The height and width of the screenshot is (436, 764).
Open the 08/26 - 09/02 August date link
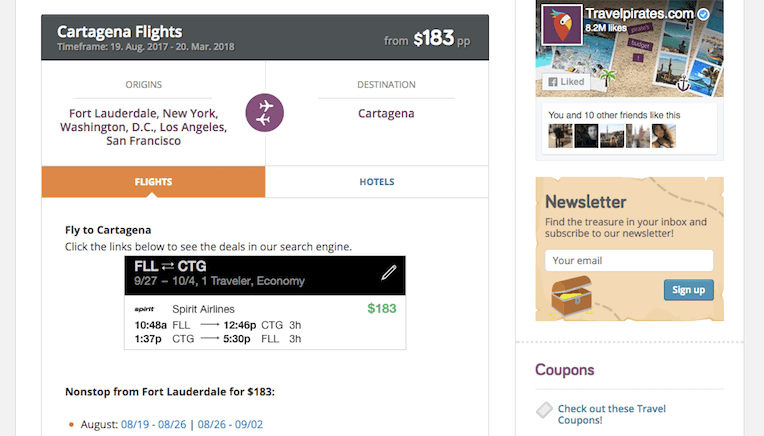[230, 424]
